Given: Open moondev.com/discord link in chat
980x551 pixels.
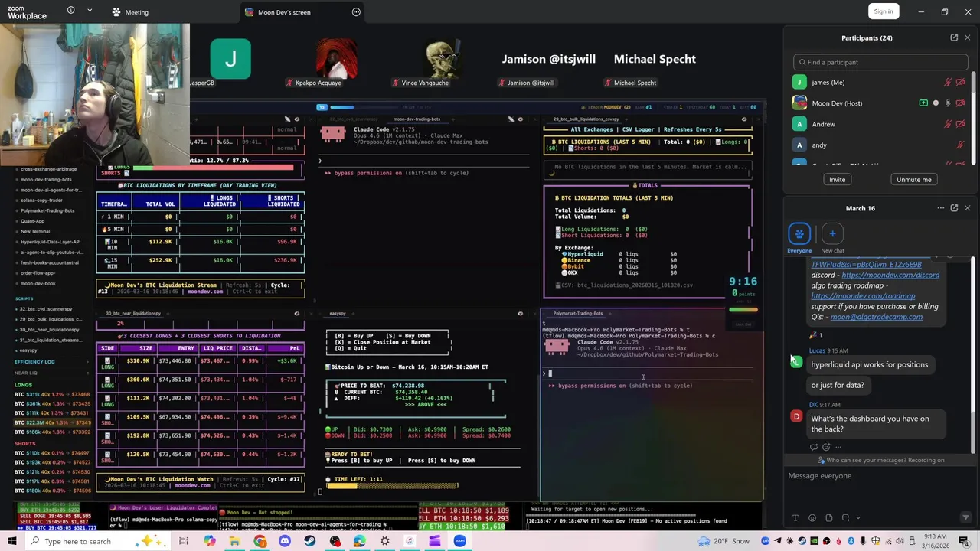Looking at the screenshot, I should pyautogui.click(x=890, y=275).
